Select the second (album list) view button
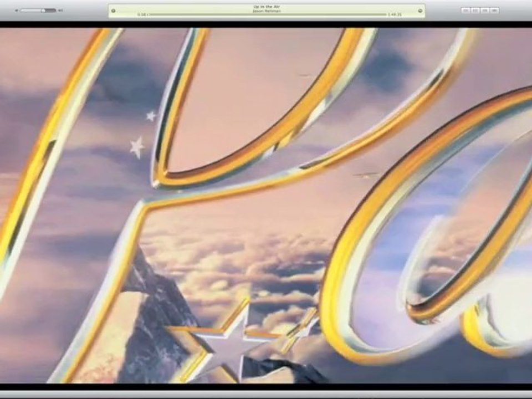 (x=475, y=11)
